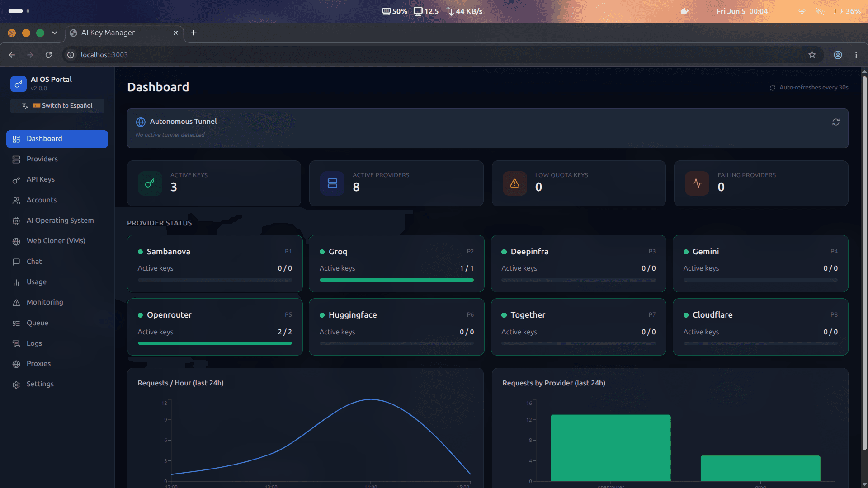The height and width of the screenshot is (488, 868).
Task: Open the Groq provider card
Action: [x=396, y=263]
